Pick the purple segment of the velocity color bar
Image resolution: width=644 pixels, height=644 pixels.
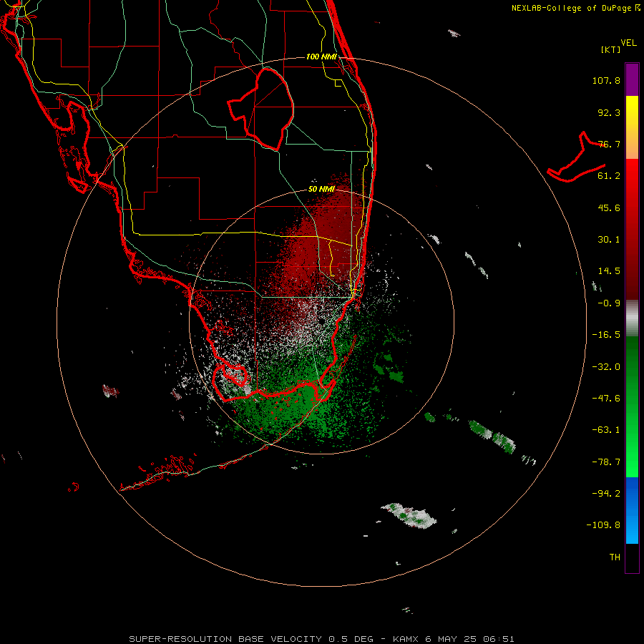click(632, 79)
